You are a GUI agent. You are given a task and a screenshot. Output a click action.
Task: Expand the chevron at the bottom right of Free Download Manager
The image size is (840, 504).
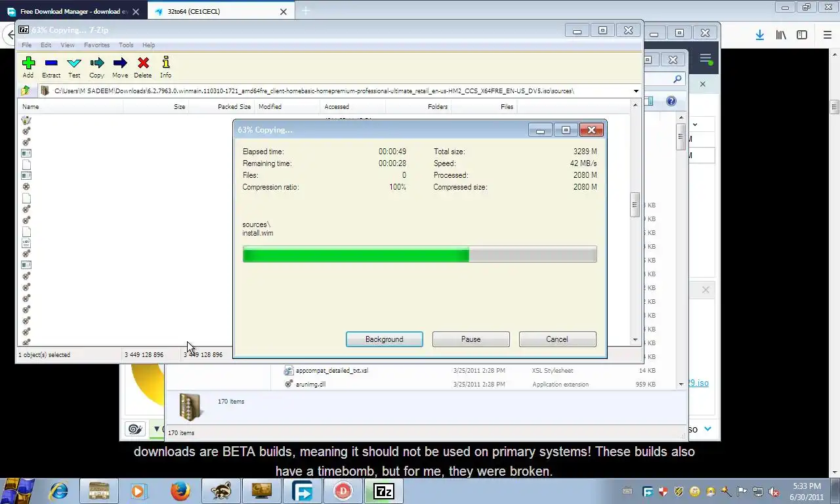tap(707, 429)
